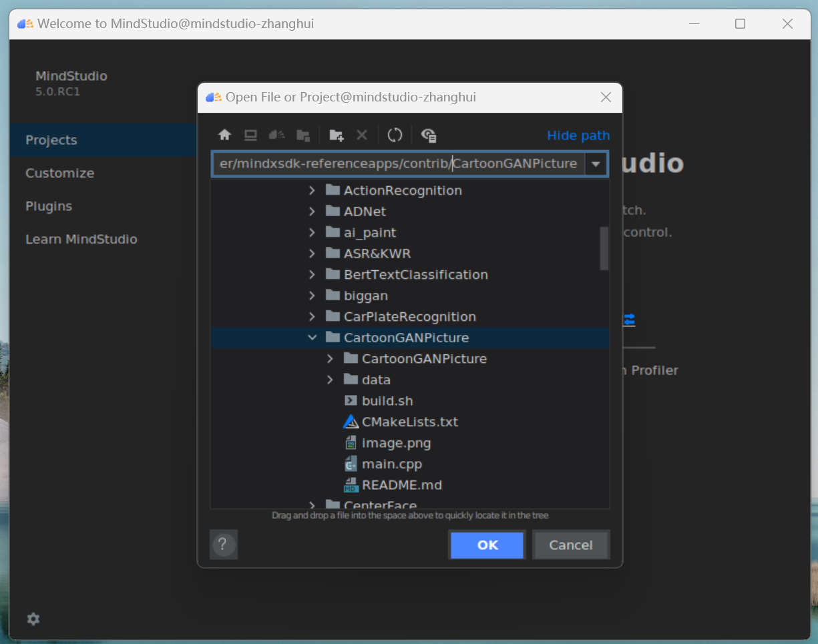Screen dimensions: 818x644
Task: Refresh the file tree
Action: 395,135
